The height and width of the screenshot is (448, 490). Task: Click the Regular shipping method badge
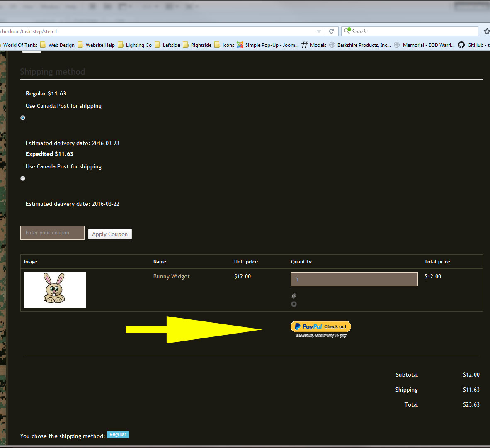click(x=118, y=435)
